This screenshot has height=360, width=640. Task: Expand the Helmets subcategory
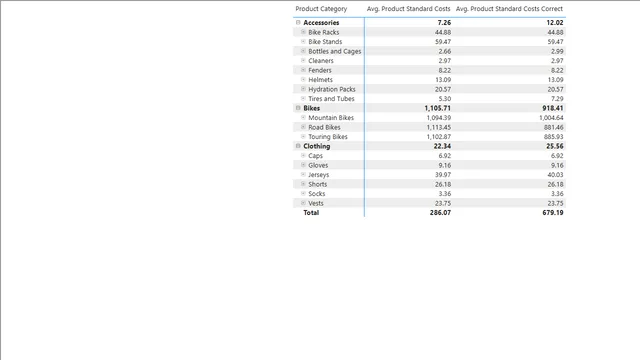(303, 79)
